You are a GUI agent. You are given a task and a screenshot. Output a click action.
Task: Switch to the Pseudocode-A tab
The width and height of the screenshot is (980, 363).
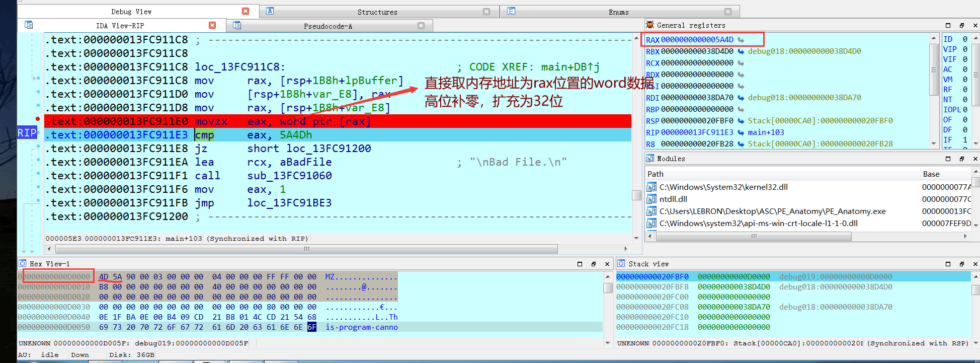coord(328,26)
